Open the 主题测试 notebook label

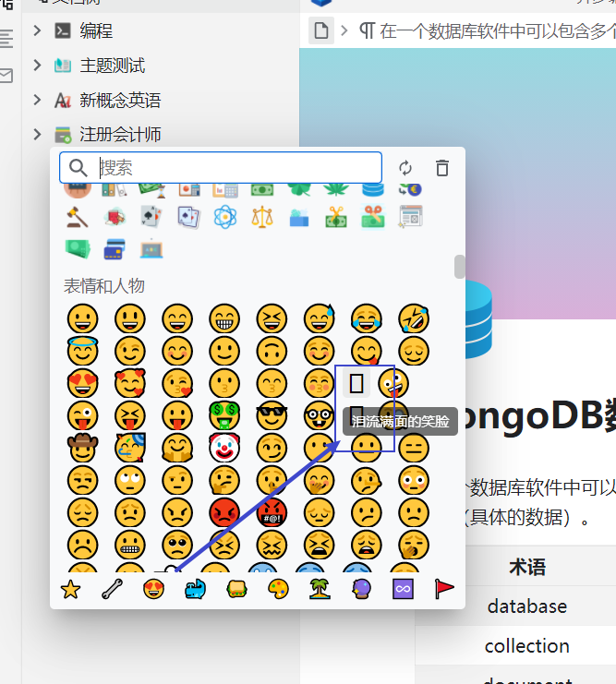coord(112,66)
